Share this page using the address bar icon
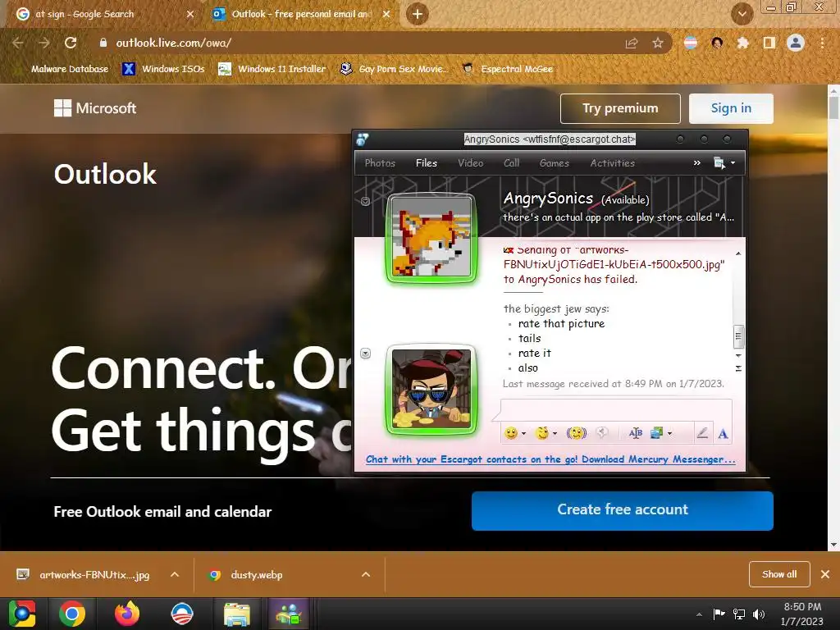 coord(632,43)
